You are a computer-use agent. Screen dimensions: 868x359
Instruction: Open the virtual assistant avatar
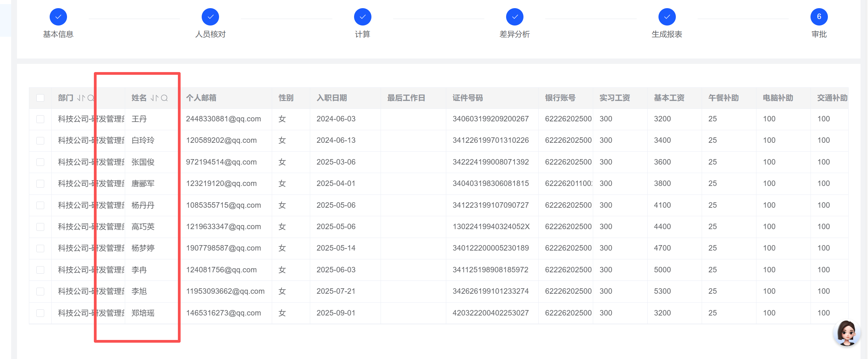point(846,333)
